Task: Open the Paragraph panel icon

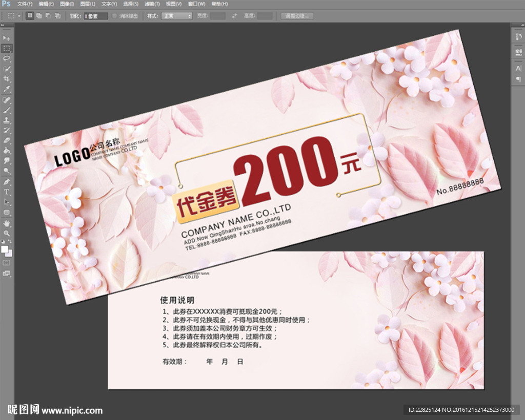Action: click(x=519, y=79)
